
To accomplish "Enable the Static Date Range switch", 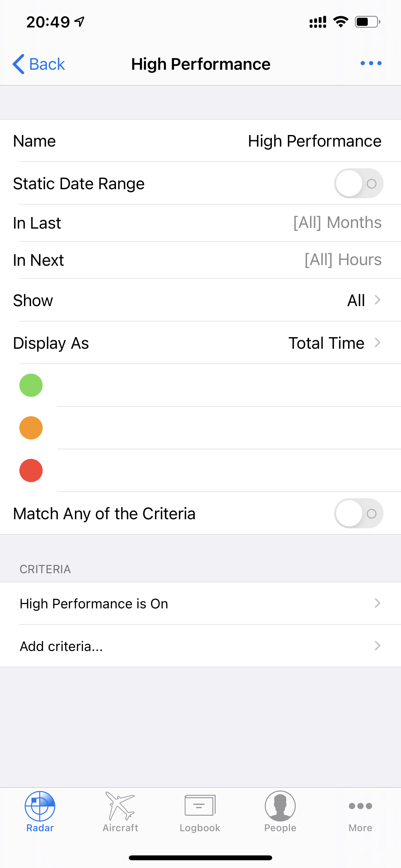I will [x=358, y=183].
